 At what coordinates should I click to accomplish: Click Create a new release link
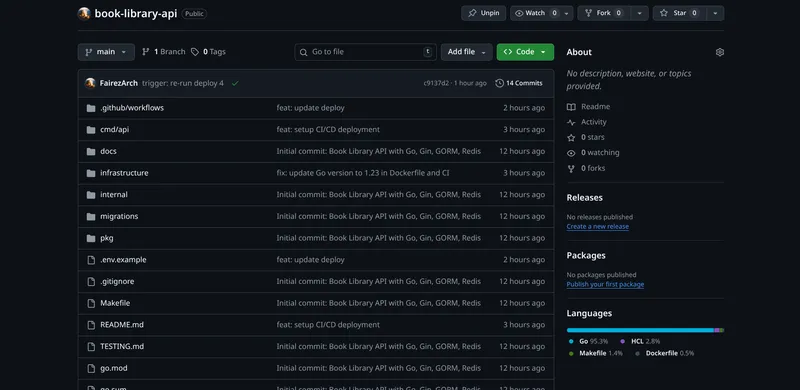(597, 227)
